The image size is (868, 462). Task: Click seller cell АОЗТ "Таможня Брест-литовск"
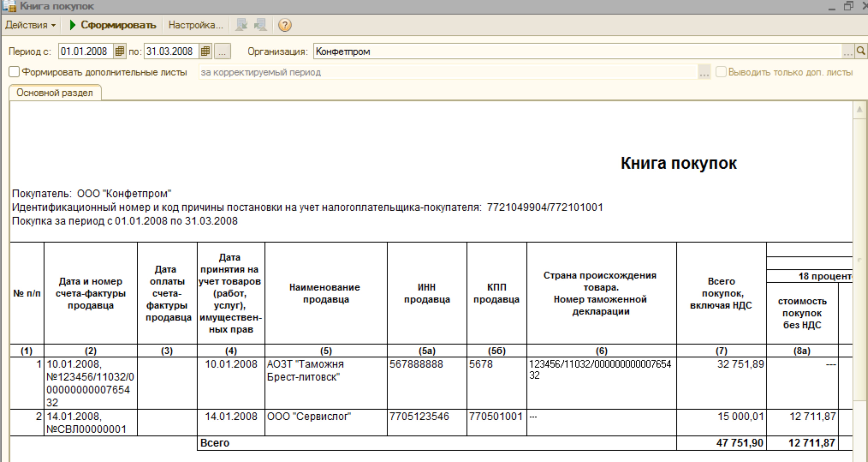point(326,383)
